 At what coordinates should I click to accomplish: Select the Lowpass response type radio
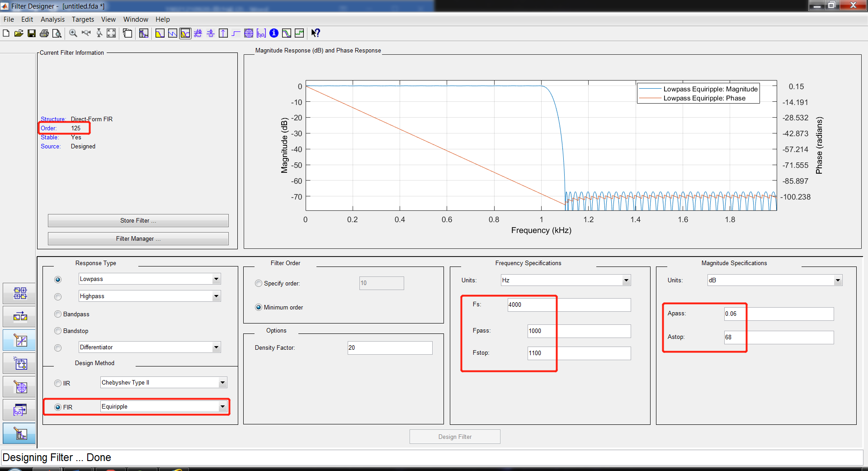tap(58, 280)
